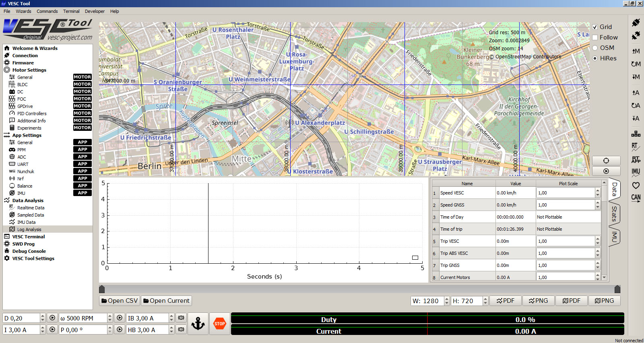Adjust the D 0,20 duty stepper arrows
The width and height of the screenshot is (644, 343).
43,318
